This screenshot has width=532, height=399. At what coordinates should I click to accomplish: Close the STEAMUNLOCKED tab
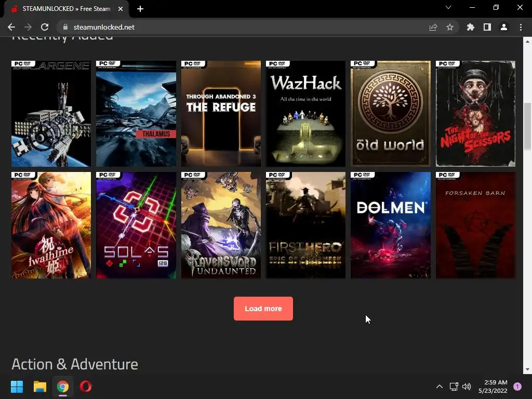121,9
